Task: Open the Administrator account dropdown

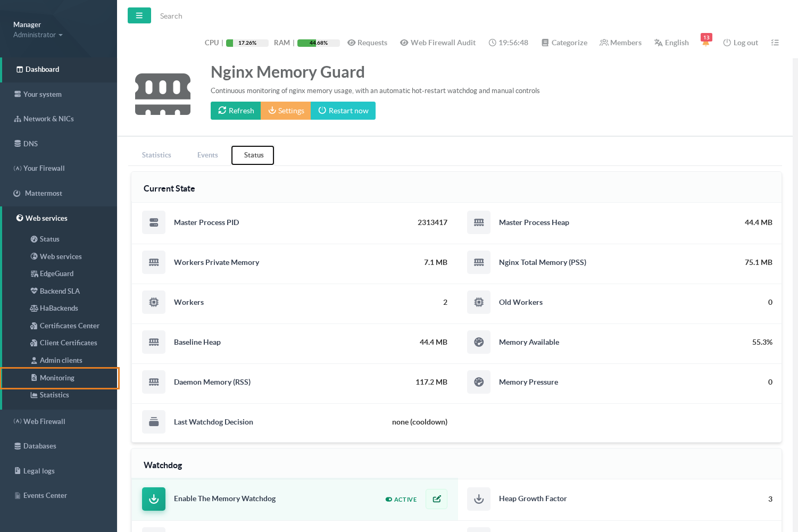Action: (x=38, y=35)
